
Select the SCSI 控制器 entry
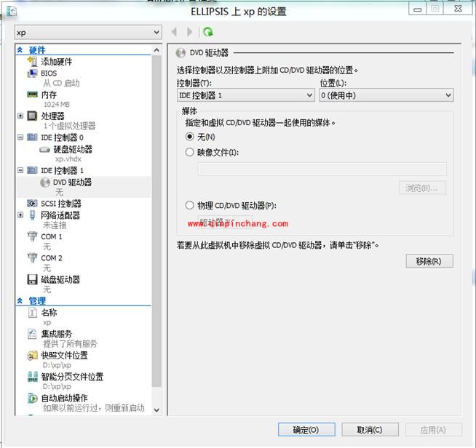tap(61, 203)
